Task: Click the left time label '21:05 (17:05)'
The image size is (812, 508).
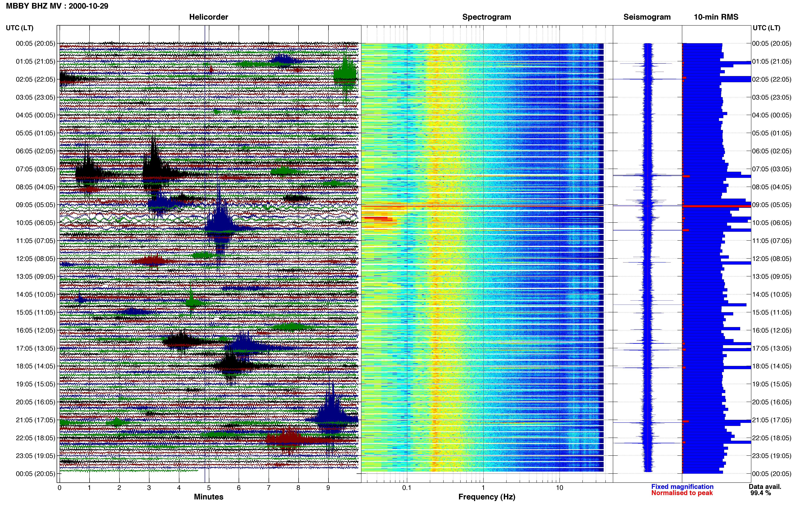Action: (x=35, y=420)
